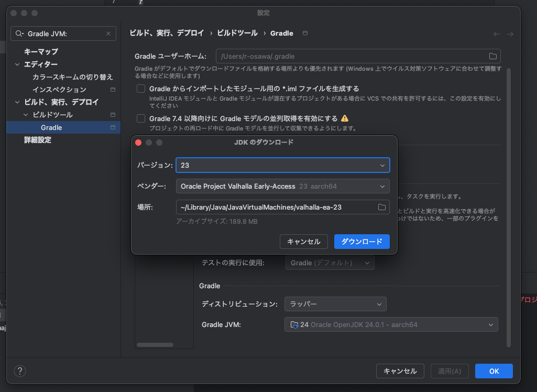This screenshot has width=537, height=392.
Task: Click the warning icon beside parallel model fetching
Action: click(345, 118)
